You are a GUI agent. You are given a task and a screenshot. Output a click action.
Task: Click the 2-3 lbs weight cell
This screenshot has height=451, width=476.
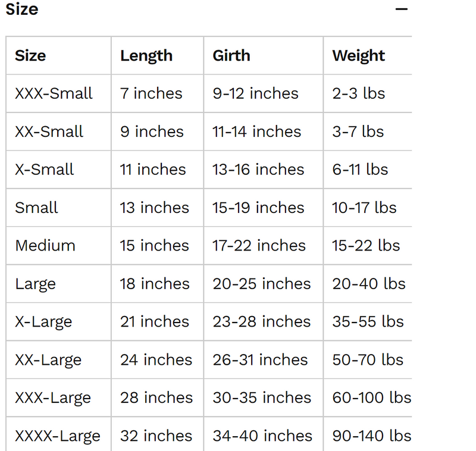point(368,93)
